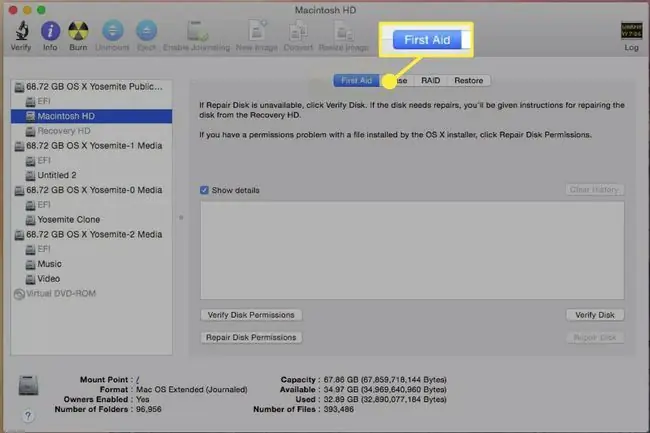Click the help question mark button
This screenshot has height=433, width=650.
(28, 416)
